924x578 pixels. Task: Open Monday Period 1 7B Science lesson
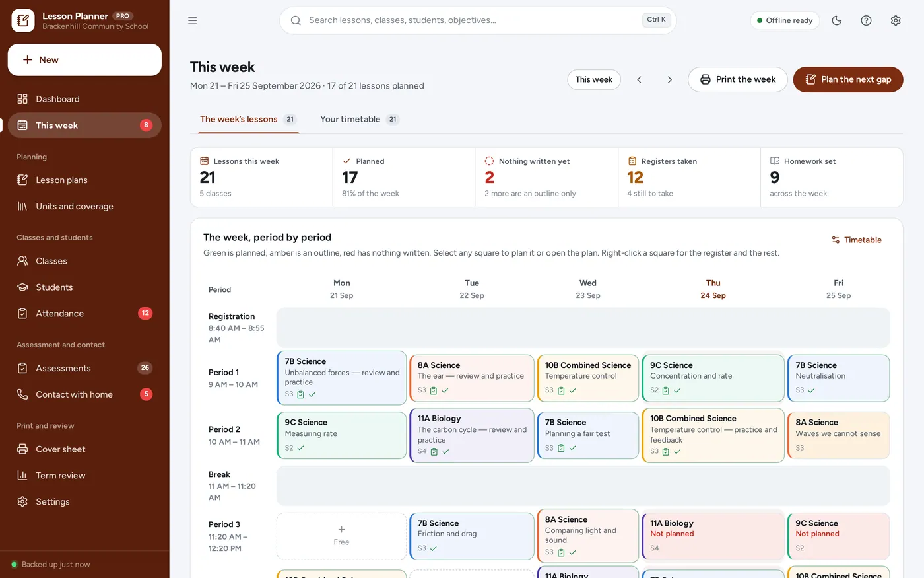(341, 378)
